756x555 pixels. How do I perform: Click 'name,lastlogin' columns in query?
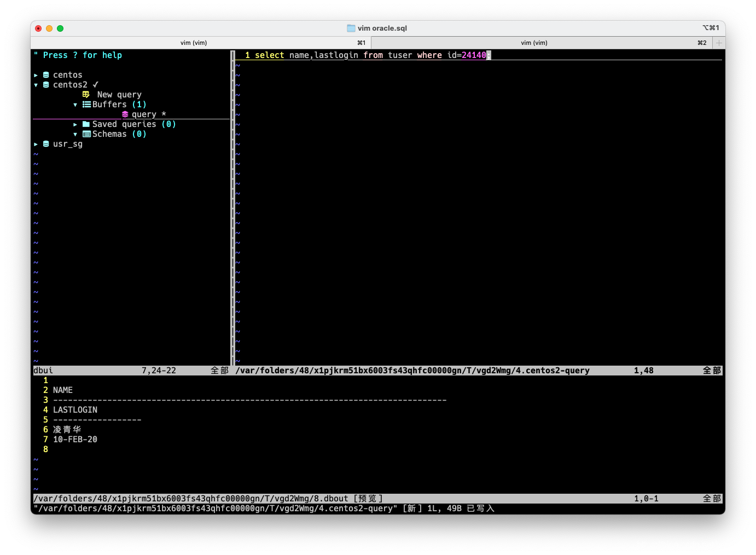(324, 55)
